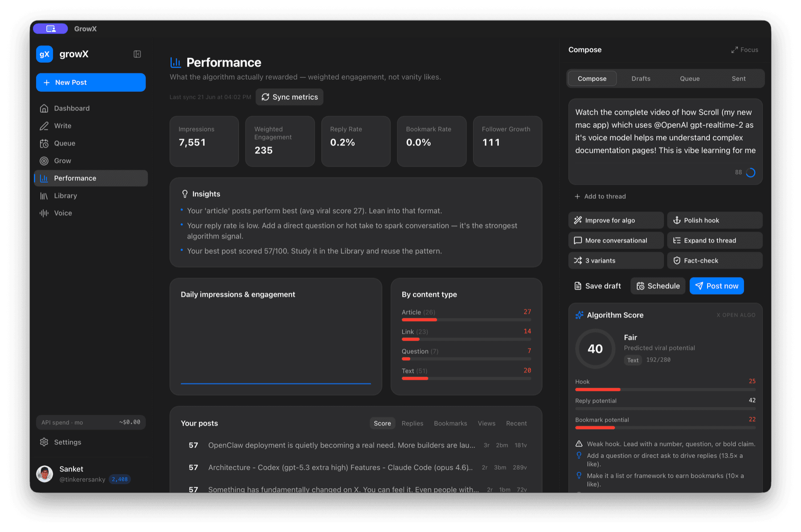The height and width of the screenshot is (532, 801).
Task: Click the Impressions 7,551 card
Action: 204,141
